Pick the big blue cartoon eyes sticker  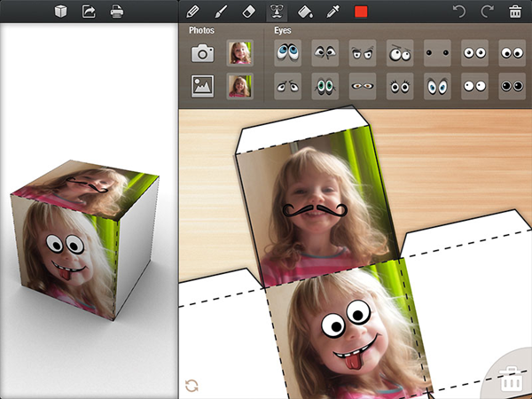click(287, 53)
